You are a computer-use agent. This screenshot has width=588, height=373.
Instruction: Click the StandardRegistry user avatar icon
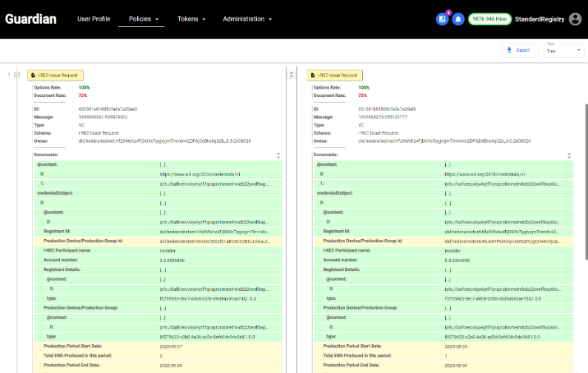pos(575,19)
